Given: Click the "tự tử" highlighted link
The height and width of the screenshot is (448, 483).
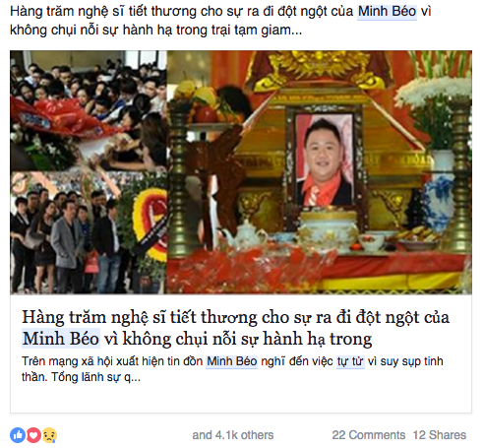Looking at the screenshot, I should (350, 361).
